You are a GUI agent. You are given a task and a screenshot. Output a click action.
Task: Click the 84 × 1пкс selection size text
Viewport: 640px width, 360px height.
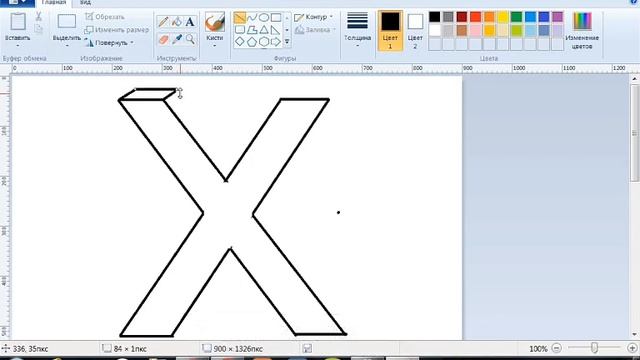tap(130, 349)
